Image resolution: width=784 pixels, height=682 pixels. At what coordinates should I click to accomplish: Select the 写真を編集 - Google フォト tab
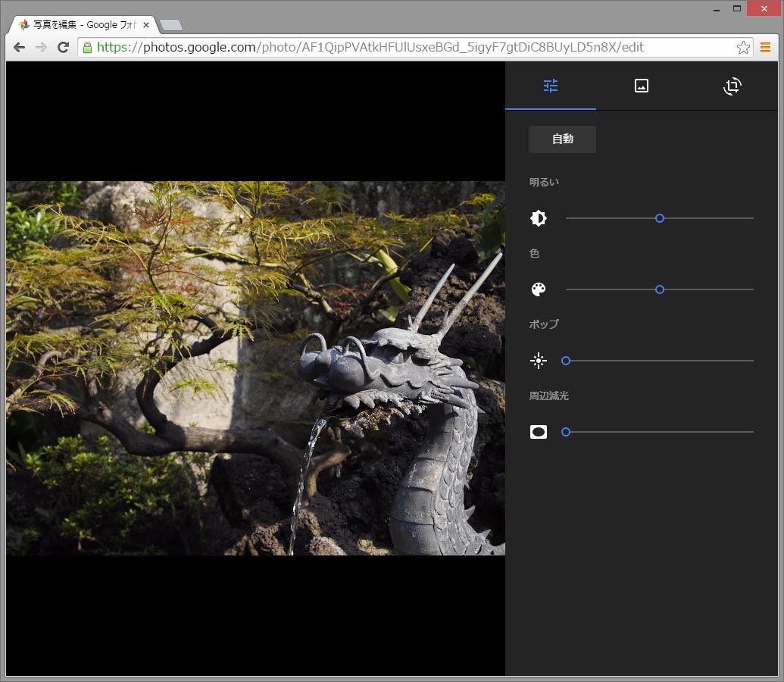(x=84, y=24)
